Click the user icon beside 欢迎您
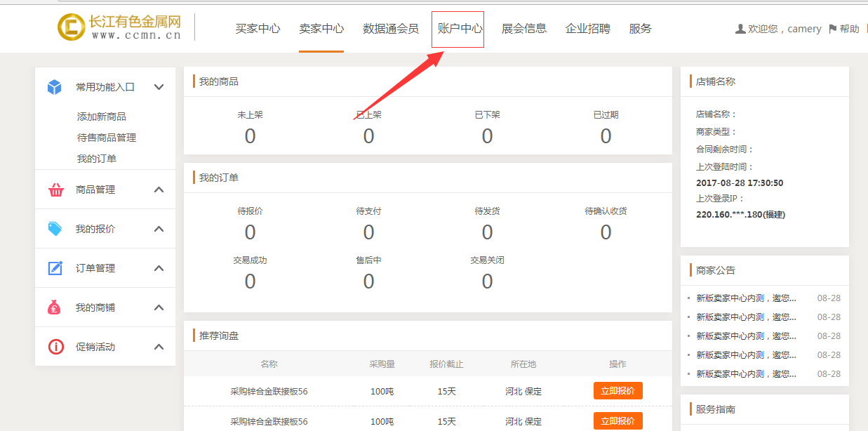 [x=740, y=29]
